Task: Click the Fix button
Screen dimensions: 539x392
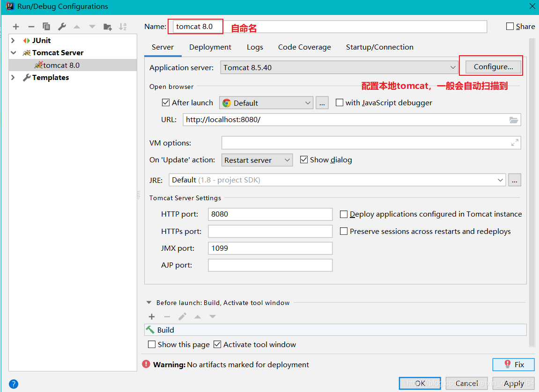Action: point(514,364)
